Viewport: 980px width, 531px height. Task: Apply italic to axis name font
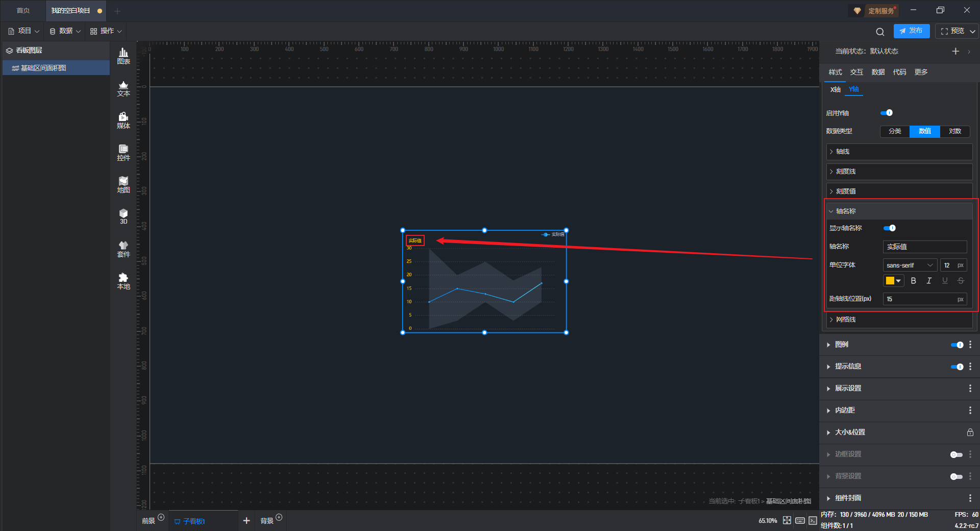929,281
